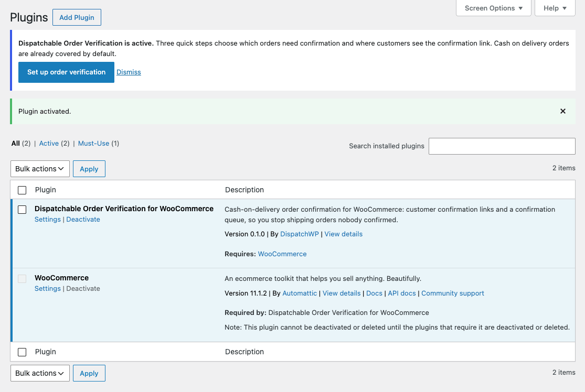This screenshot has width=585, height=392.
Task: Open Settings for Dispatchable Order Verification
Action: [x=47, y=220]
